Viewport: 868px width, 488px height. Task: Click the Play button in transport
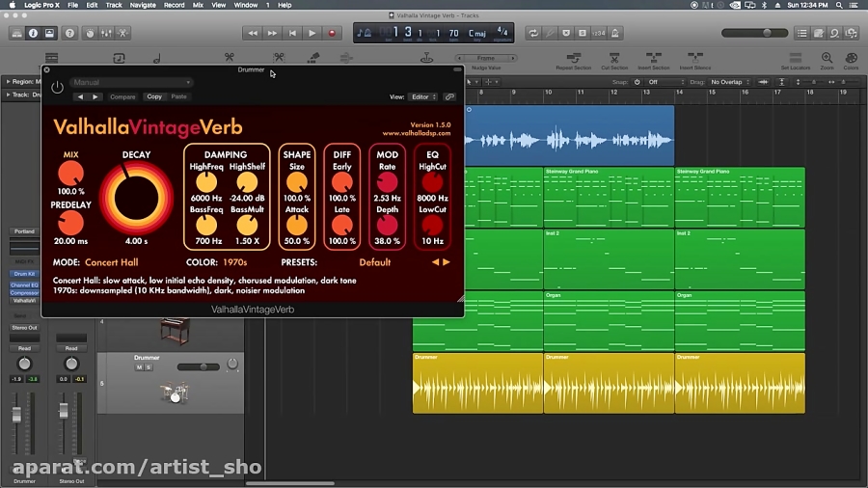(312, 33)
